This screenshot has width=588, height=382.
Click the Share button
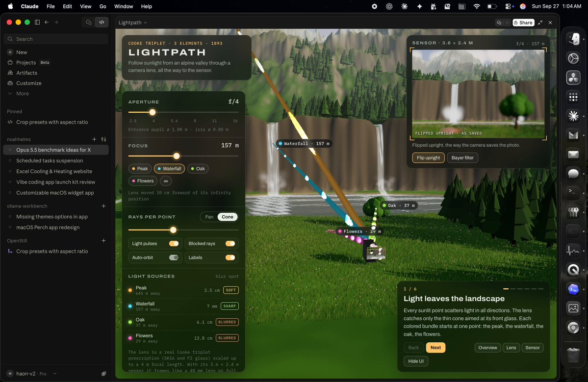coord(523,23)
